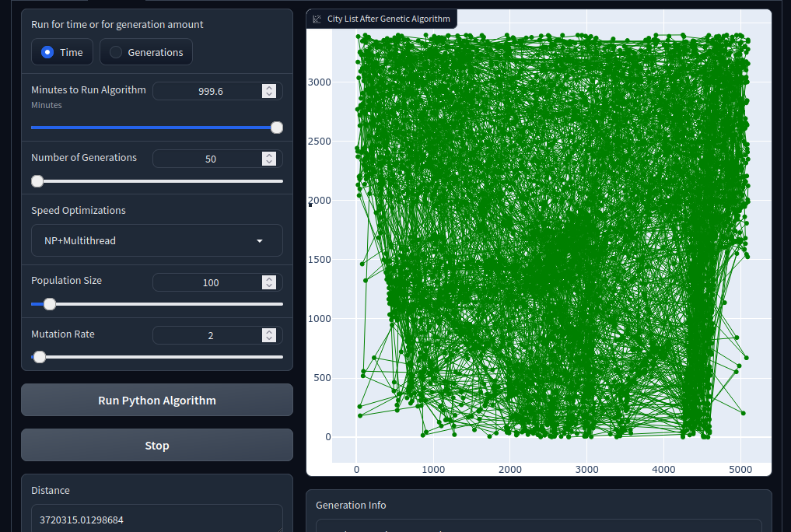Decrease Minutes to Run Algorithm with down arrow

[269, 94]
